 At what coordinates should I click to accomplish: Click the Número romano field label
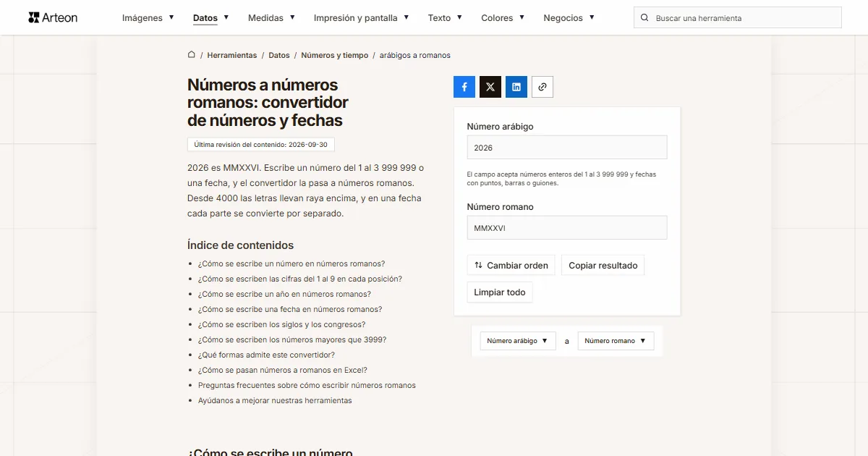(501, 207)
